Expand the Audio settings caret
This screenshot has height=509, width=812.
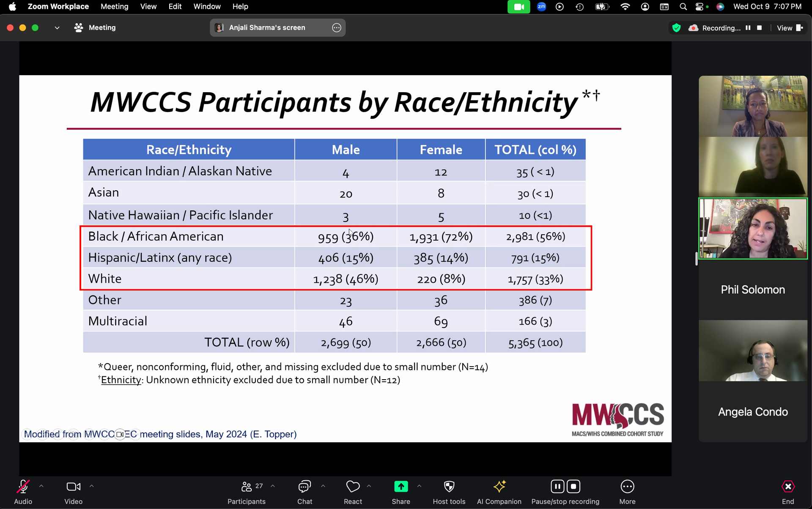point(41,486)
